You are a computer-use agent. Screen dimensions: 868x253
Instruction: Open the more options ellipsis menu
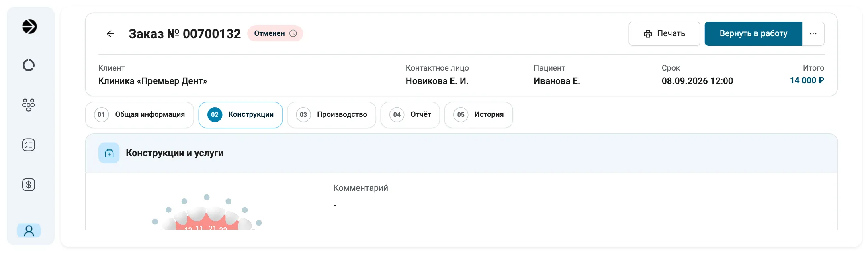click(x=813, y=34)
